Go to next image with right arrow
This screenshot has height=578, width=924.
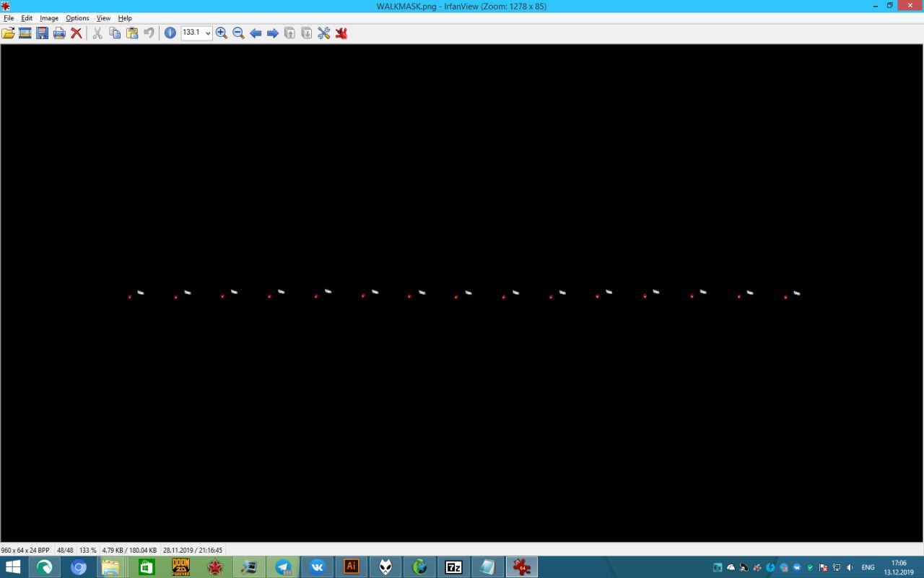coord(273,33)
